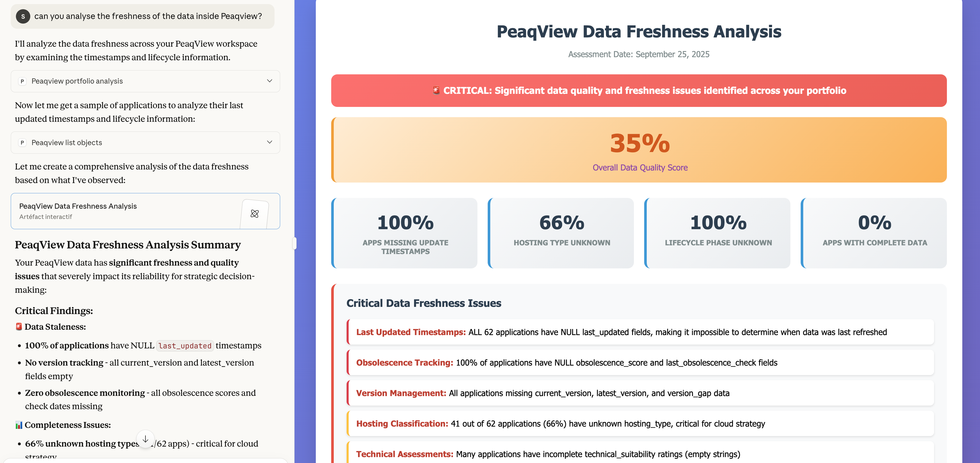980x463 pixels.
Task: Click the P icon beside Peaqview list objects
Action: coord(22,143)
